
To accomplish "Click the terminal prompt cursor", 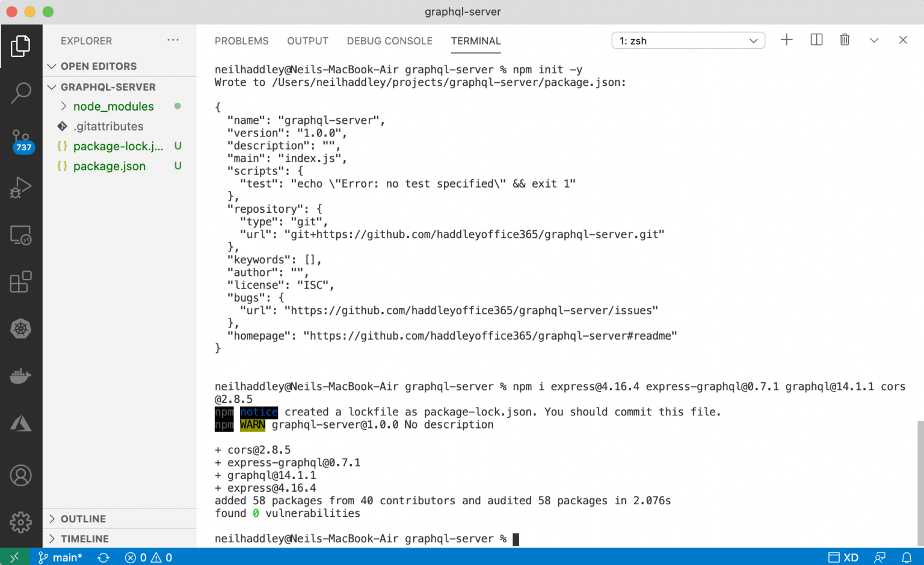I will (516, 539).
